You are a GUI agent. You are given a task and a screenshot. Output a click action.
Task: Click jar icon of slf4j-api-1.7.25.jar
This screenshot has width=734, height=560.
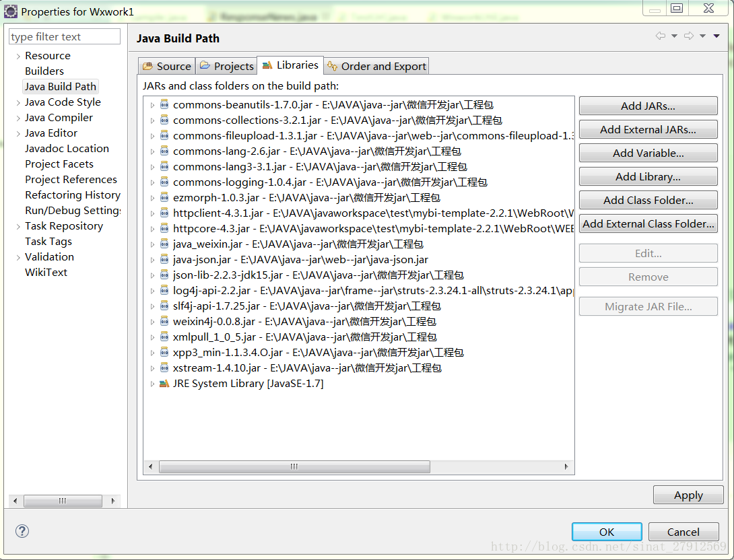(164, 305)
